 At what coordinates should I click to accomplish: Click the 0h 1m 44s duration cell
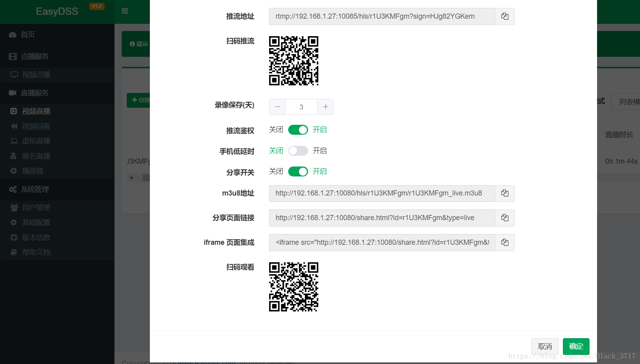(x=621, y=161)
